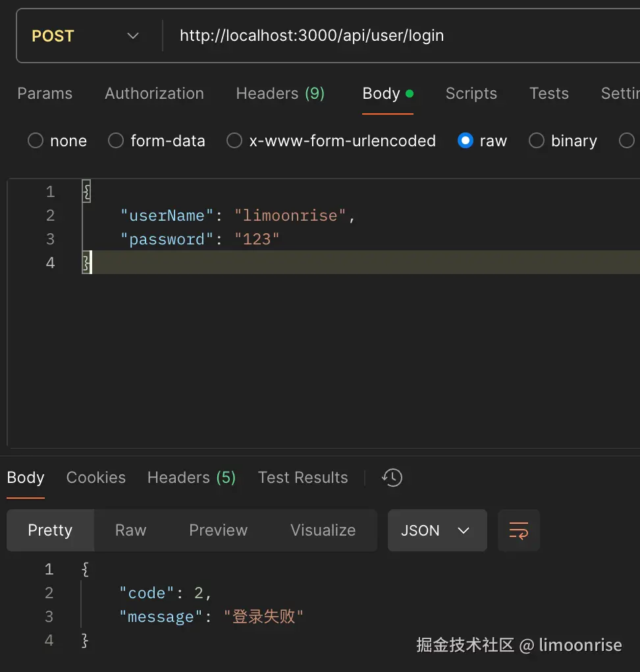640x672 pixels.
Task: Open the Params tab
Action: click(45, 94)
